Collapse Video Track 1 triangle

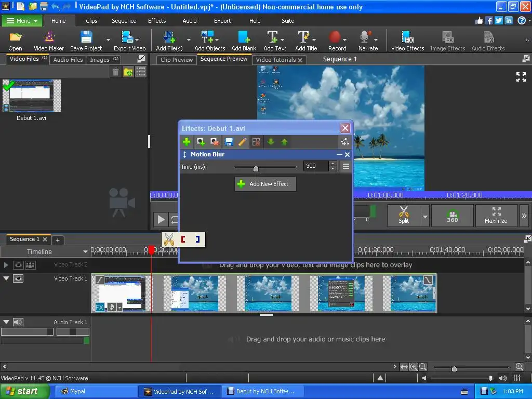pyautogui.click(x=6, y=278)
